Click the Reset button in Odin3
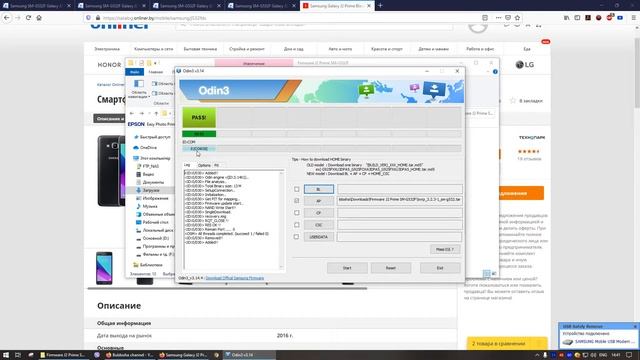 pos(391,268)
